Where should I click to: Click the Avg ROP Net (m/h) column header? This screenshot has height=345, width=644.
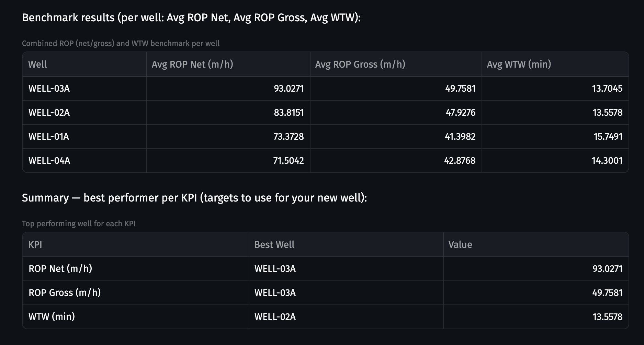pos(192,65)
